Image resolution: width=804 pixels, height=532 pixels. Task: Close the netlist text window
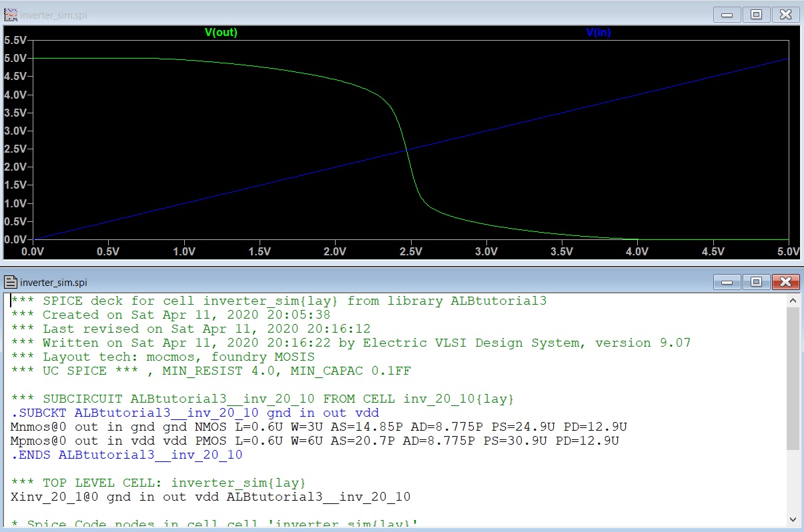pos(785,281)
